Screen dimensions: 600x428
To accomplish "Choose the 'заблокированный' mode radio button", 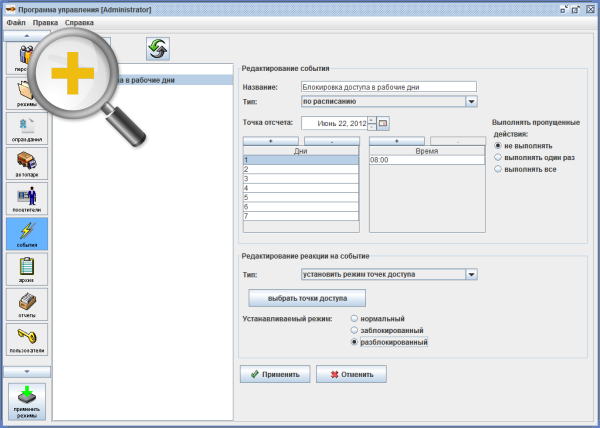I will (x=354, y=330).
